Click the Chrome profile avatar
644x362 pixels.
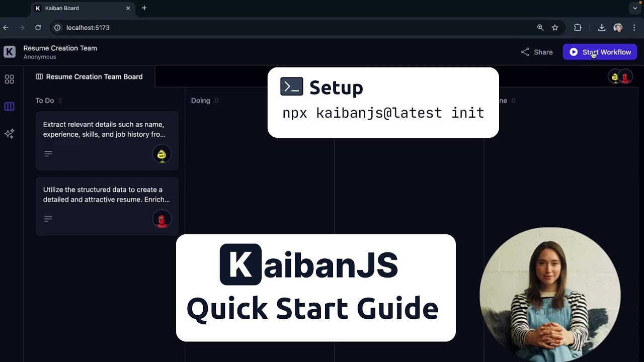tap(618, 28)
